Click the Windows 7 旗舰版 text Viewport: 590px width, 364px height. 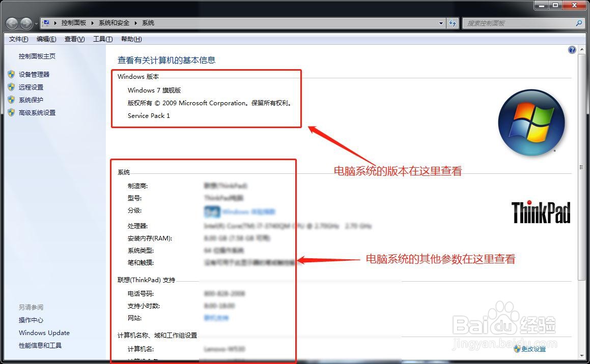coord(154,90)
